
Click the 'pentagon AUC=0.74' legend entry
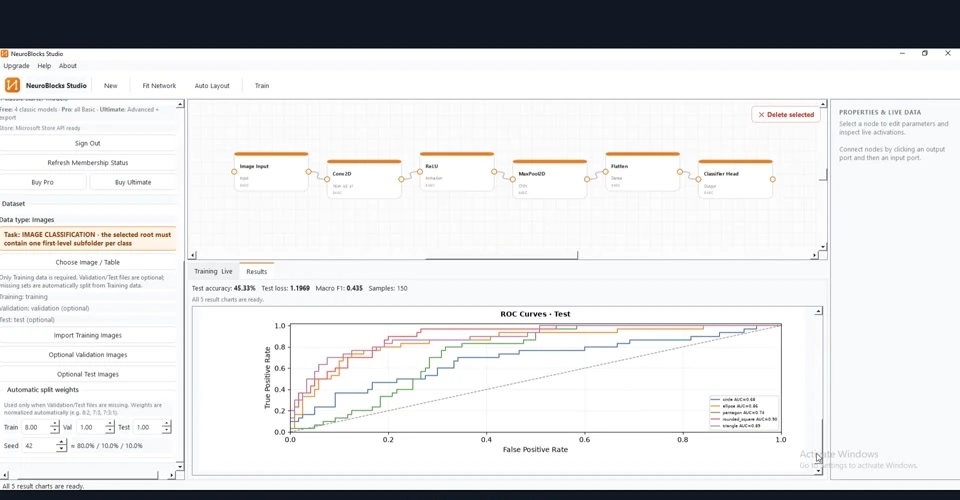tap(737, 412)
